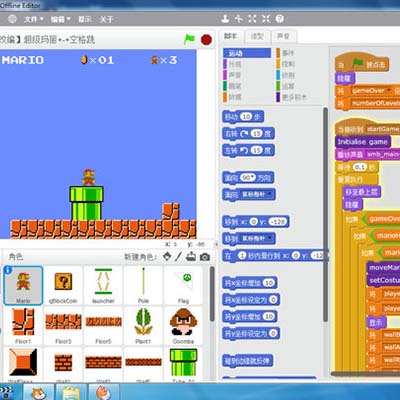Open the Edit menu
Viewport: 400px width, 400px height.
60,19
